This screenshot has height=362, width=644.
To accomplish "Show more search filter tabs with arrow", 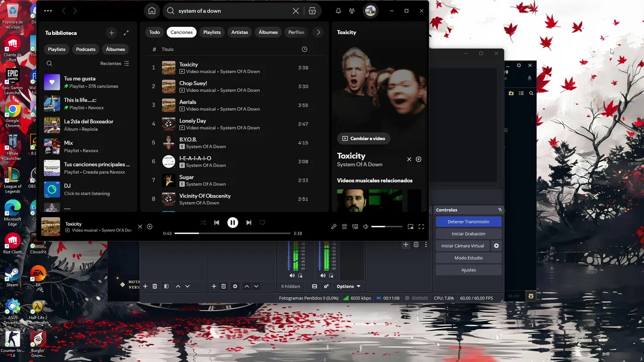I will tap(318, 32).
